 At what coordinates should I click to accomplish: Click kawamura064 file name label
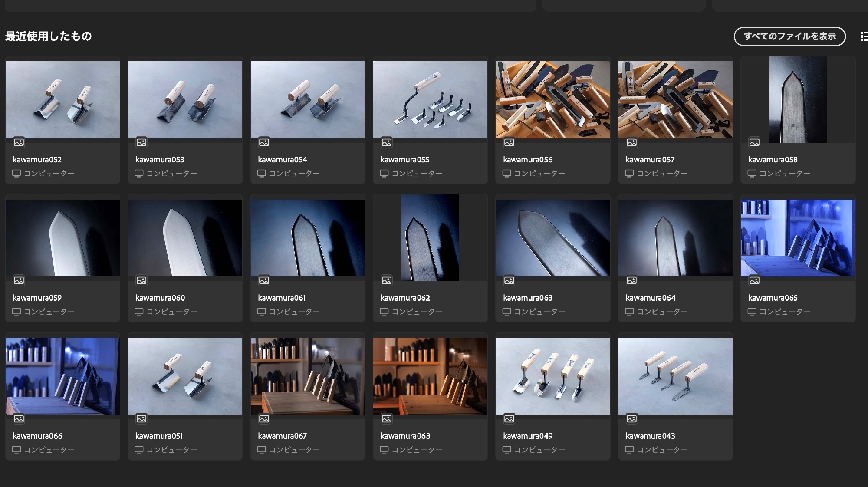pos(651,298)
